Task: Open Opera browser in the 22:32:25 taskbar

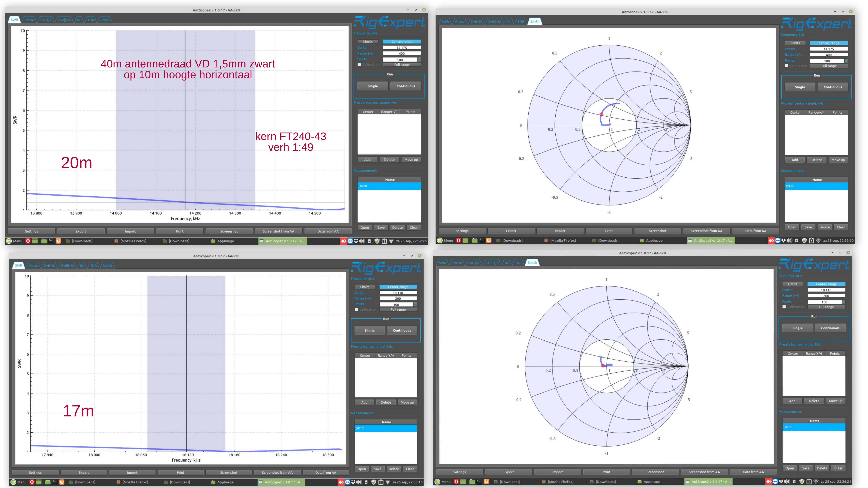Action: click(x=28, y=241)
